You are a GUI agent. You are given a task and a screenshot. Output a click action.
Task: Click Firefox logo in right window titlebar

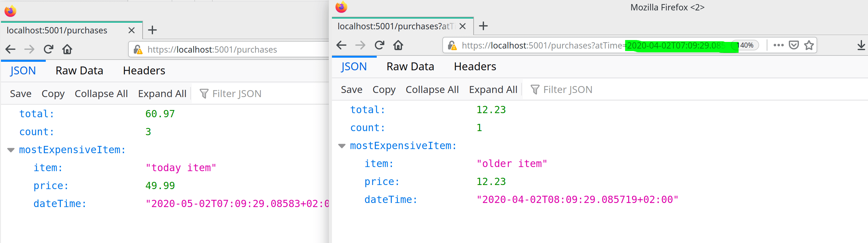341,7
